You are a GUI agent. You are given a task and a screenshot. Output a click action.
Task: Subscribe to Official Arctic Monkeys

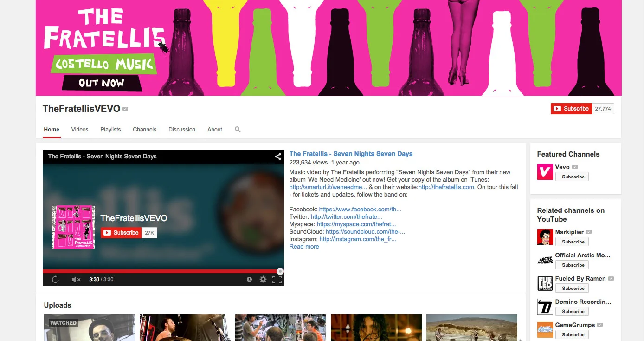point(572,265)
